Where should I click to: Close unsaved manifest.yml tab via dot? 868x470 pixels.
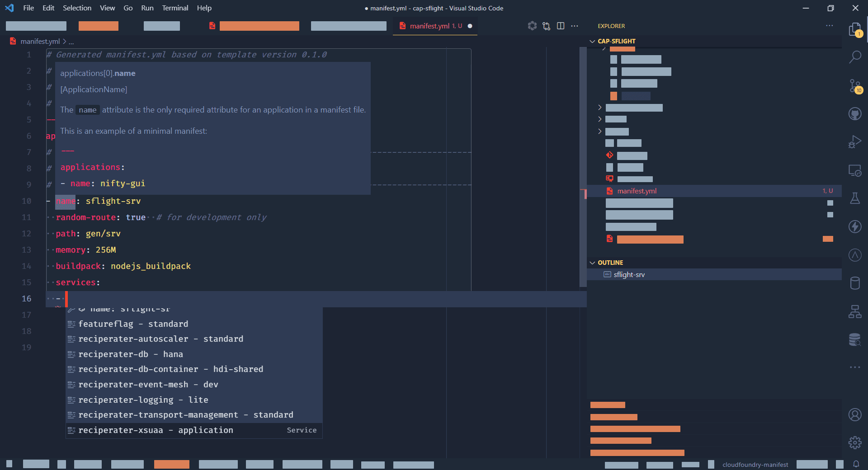coord(470,26)
